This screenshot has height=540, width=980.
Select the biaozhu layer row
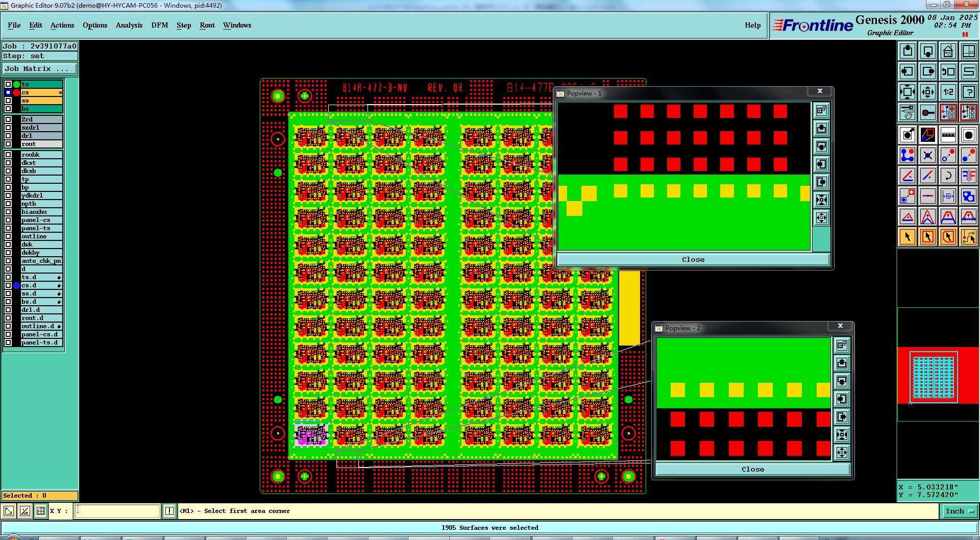click(x=41, y=212)
